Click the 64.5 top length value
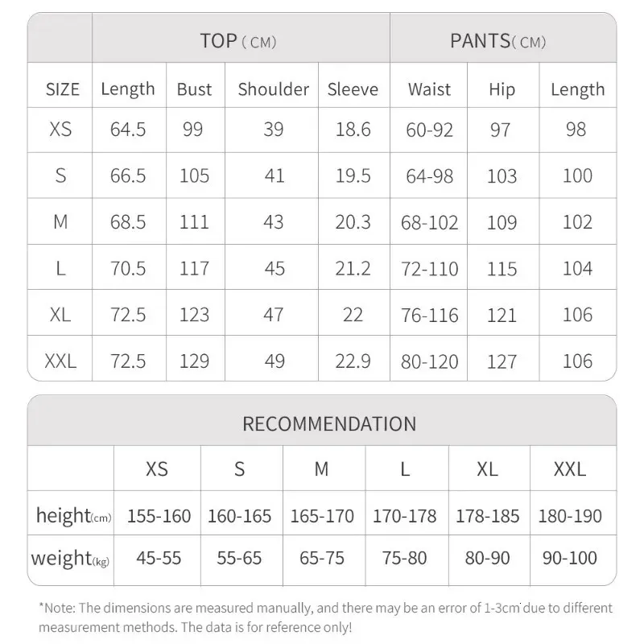Viewport: 644px width, 644px height. click(128, 130)
